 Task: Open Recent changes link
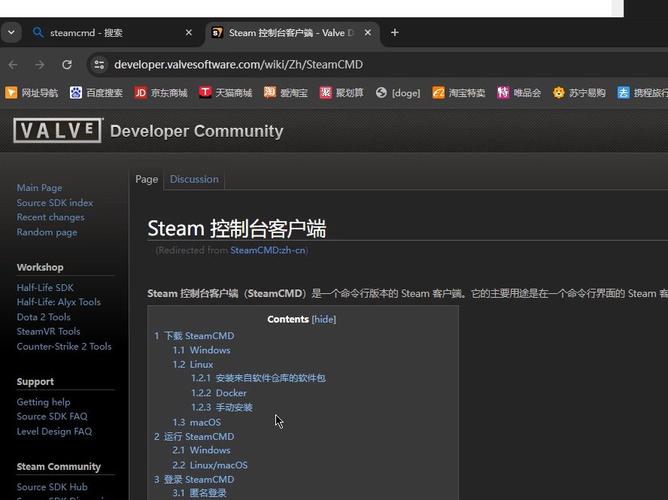point(50,217)
